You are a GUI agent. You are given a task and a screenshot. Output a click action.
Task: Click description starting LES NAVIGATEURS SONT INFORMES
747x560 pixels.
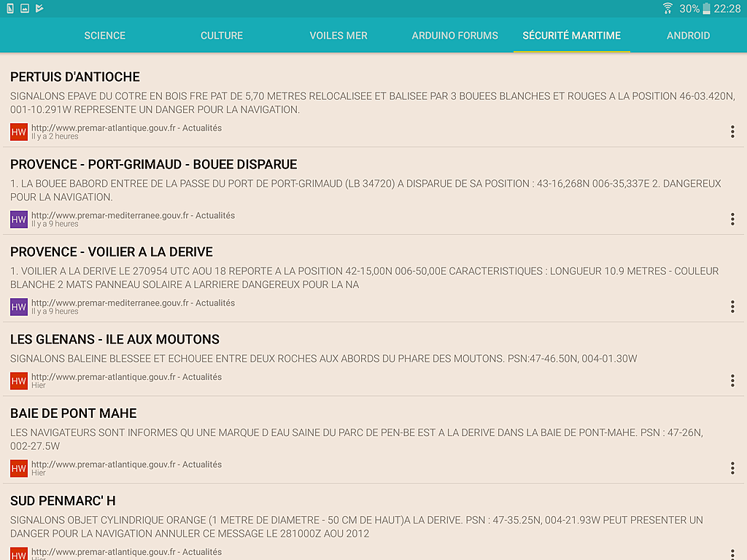pos(357,440)
